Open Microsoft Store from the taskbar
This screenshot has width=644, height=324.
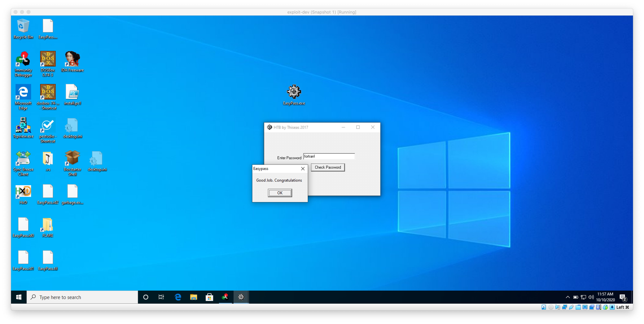click(x=209, y=297)
